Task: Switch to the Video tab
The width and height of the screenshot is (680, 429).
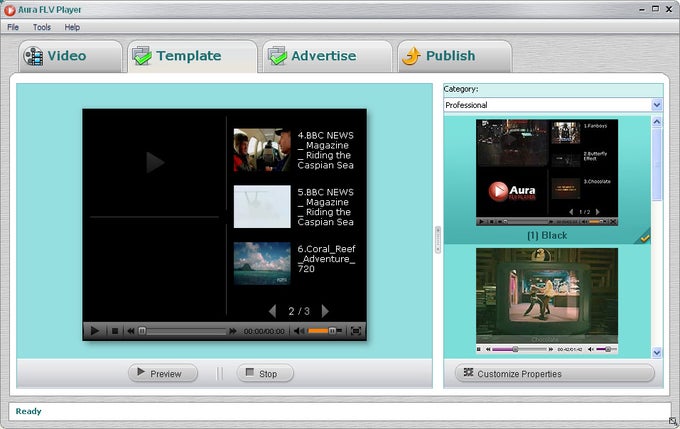Action: coord(68,56)
